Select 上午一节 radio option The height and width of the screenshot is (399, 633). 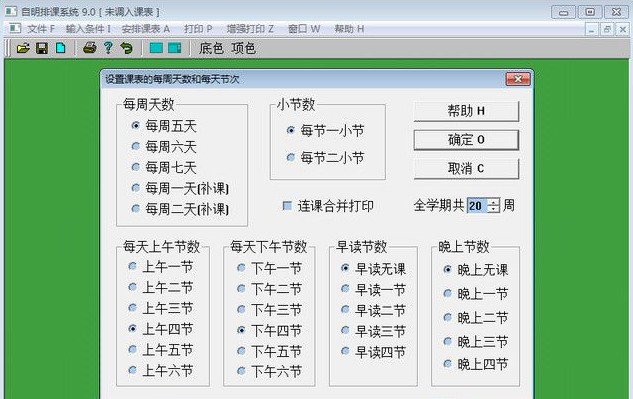161,267
